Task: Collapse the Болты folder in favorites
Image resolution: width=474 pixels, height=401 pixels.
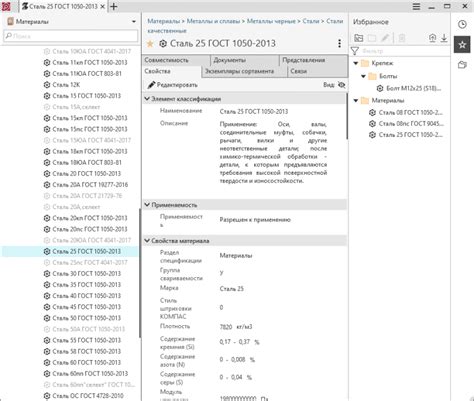Action: click(x=363, y=76)
